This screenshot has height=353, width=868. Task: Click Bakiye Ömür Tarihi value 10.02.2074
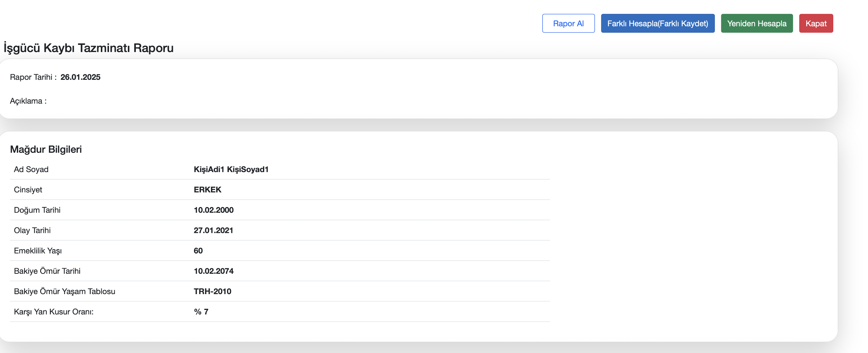213,271
